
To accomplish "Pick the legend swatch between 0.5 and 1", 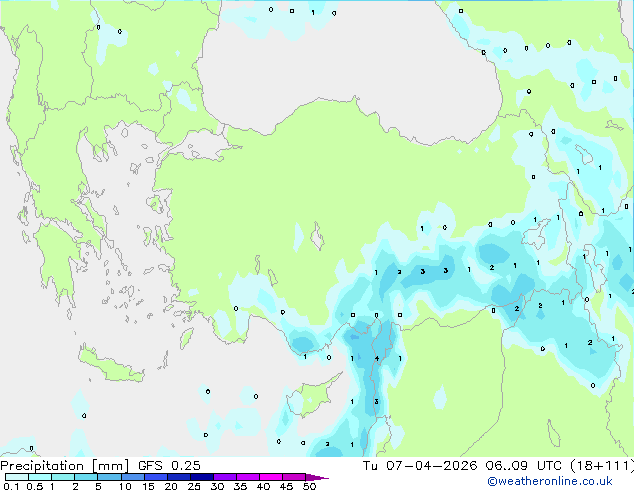I will click(x=40, y=477).
